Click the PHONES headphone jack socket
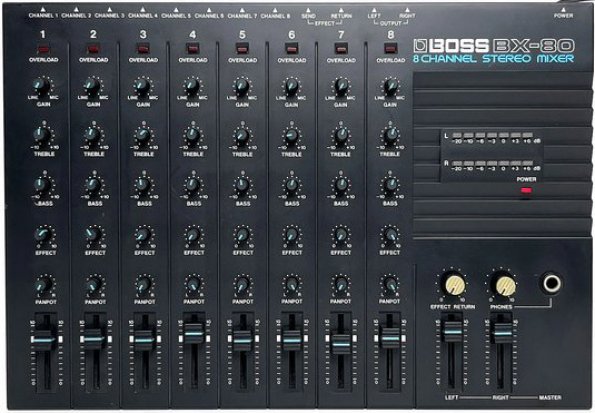The image size is (595, 413). point(551,283)
